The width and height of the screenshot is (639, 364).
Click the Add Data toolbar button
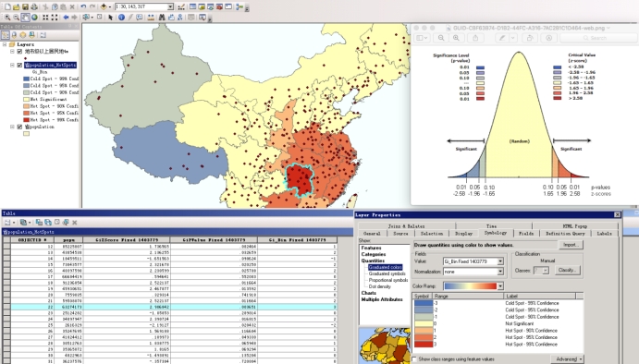104,6
